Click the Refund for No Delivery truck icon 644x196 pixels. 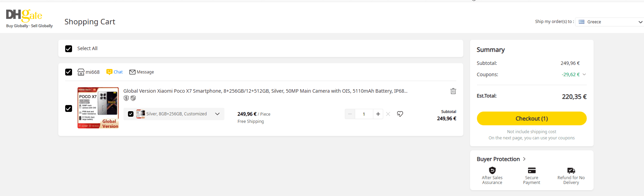tap(571, 171)
